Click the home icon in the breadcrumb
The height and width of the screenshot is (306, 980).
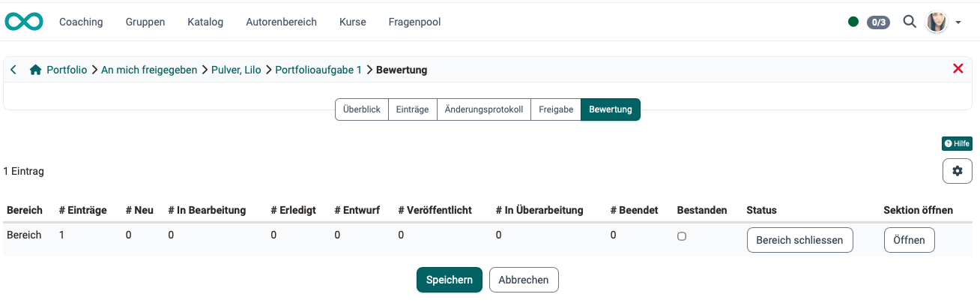click(x=35, y=70)
